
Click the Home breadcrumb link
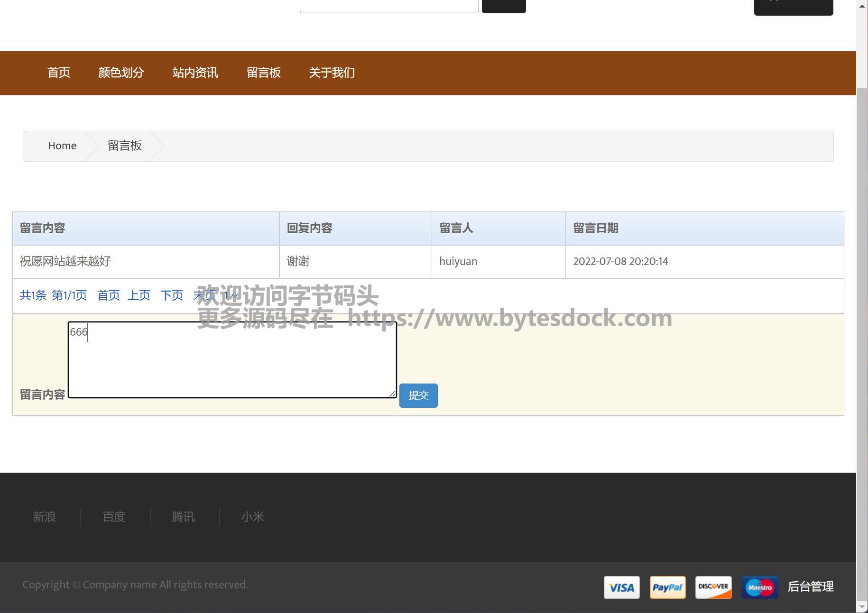click(x=62, y=146)
